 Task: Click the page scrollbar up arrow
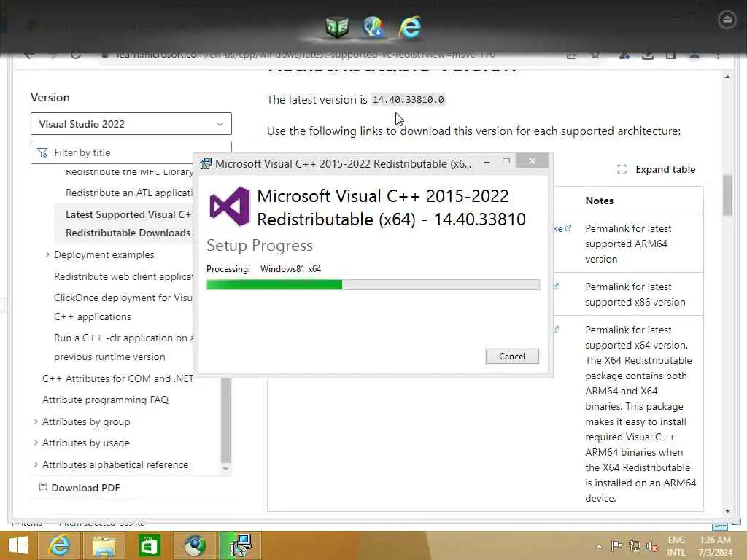[x=727, y=77]
